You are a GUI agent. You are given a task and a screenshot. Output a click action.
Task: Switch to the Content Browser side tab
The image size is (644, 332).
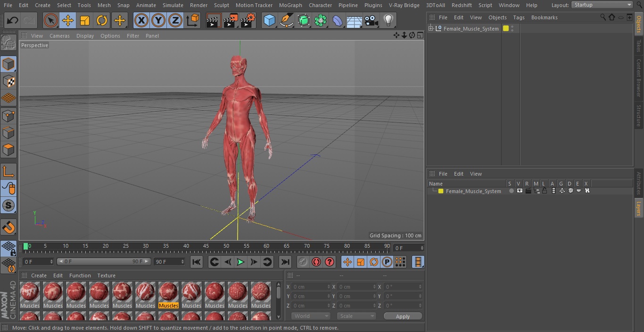[x=639, y=78]
